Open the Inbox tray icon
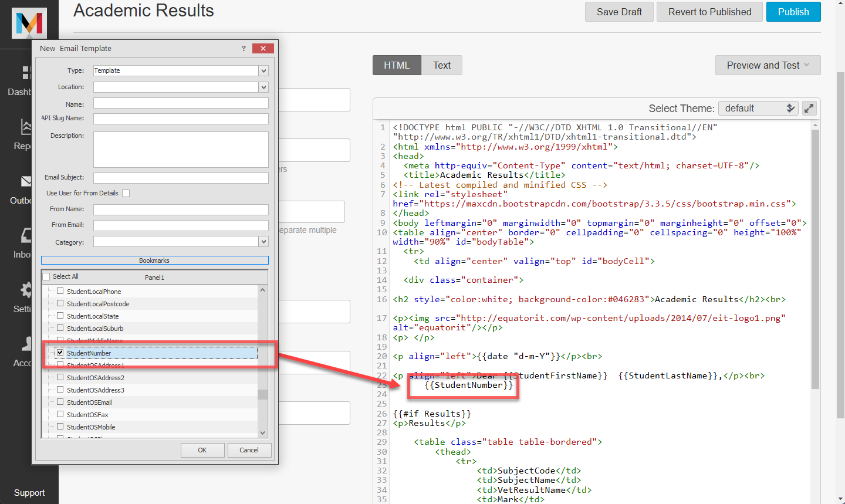The height and width of the screenshot is (504, 845). click(26, 235)
